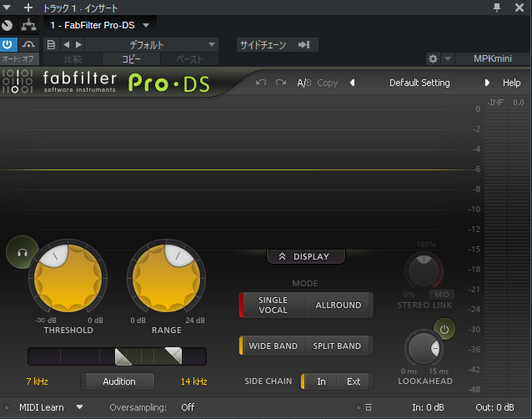Image resolution: width=532 pixels, height=419 pixels.
Task: Click the 7 kHz frequency value
Action: 37,381
